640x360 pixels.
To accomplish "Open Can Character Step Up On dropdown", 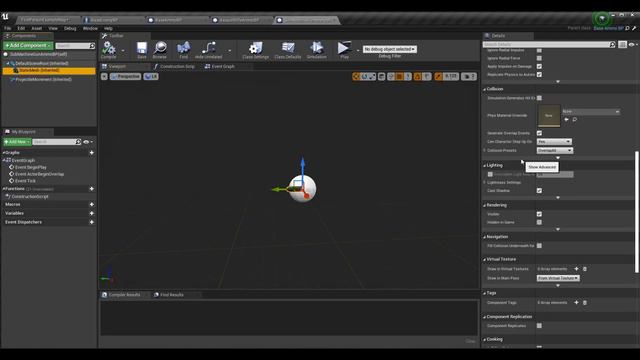I will tap(554, 142).
